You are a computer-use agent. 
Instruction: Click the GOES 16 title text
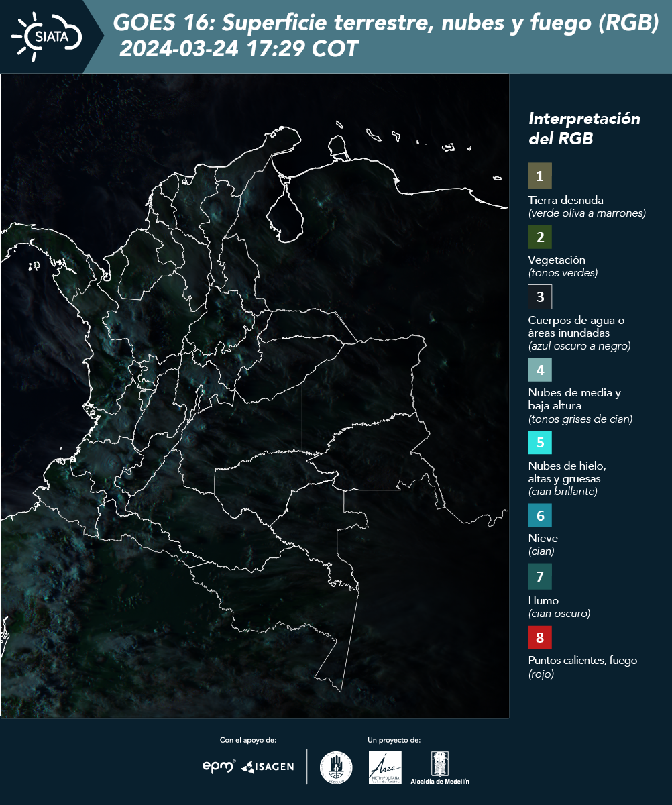point(386,23)
